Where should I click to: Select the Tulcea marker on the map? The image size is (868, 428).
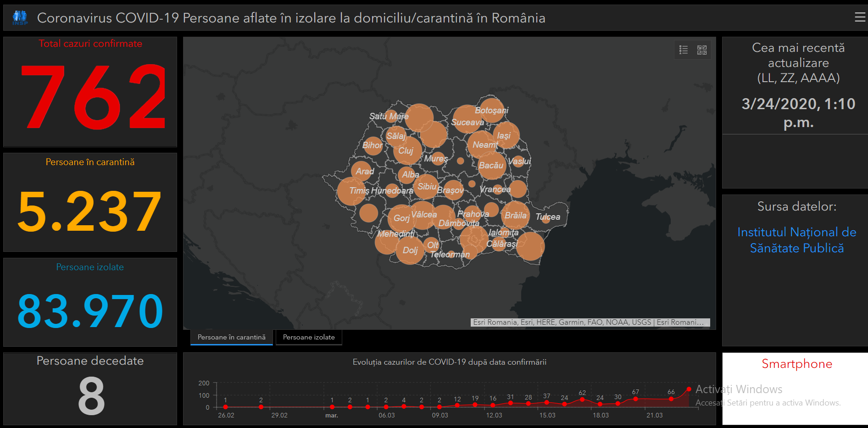pyautogui.click(x=546, y=219)
